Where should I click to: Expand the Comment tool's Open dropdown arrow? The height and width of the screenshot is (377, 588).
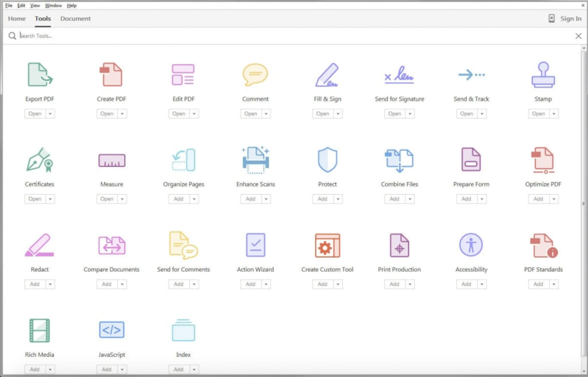click(266, 114)
